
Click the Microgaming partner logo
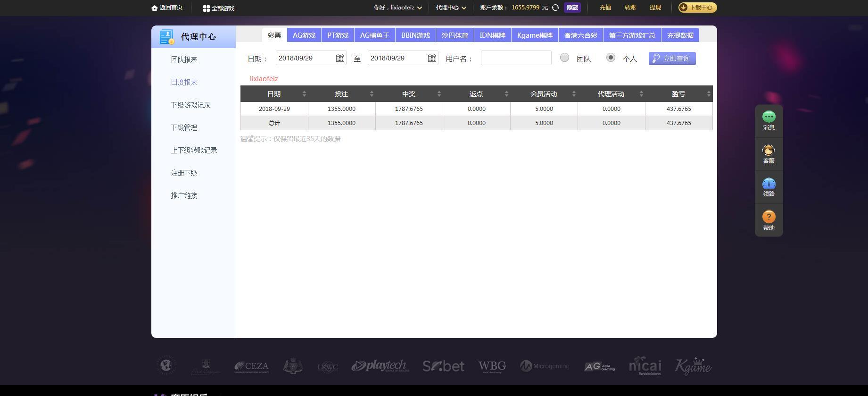(545, 366)
